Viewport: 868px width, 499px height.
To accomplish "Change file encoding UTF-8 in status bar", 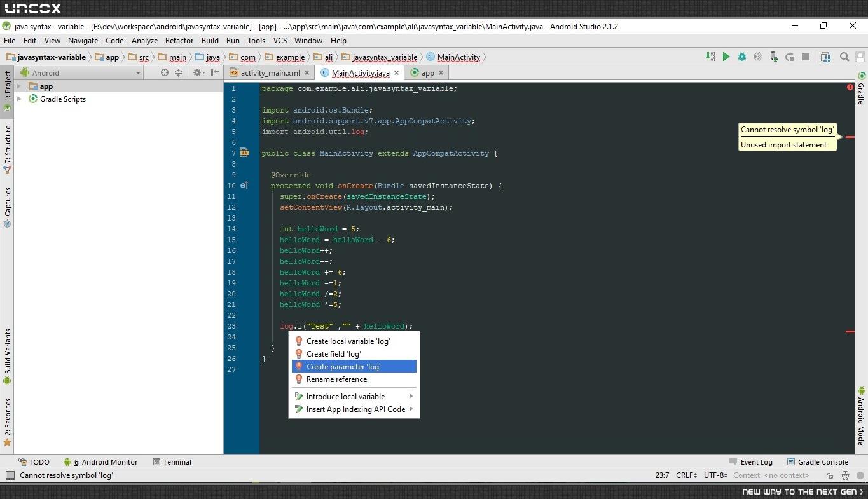I will click(715, 475).
